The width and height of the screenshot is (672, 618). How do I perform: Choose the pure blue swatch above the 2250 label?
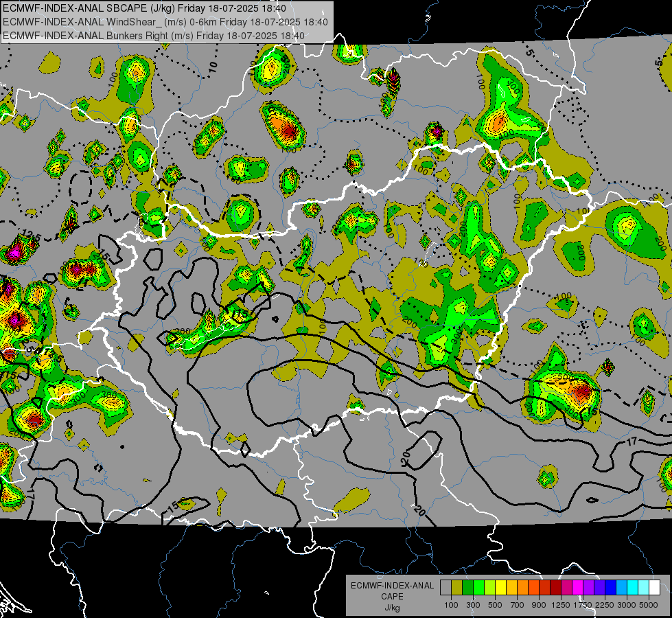pos(611,588)
